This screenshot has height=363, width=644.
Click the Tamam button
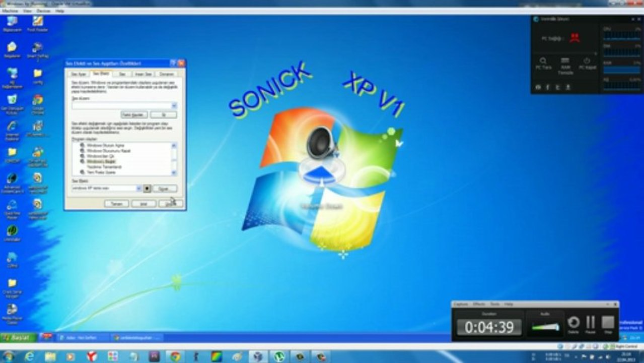coord(116,204)
